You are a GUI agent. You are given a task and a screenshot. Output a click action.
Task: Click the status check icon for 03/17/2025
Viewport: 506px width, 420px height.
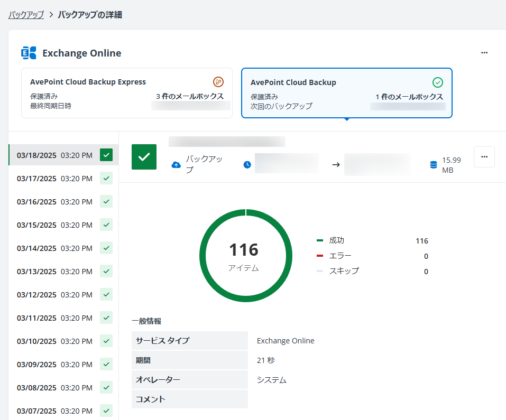(106, 178)
